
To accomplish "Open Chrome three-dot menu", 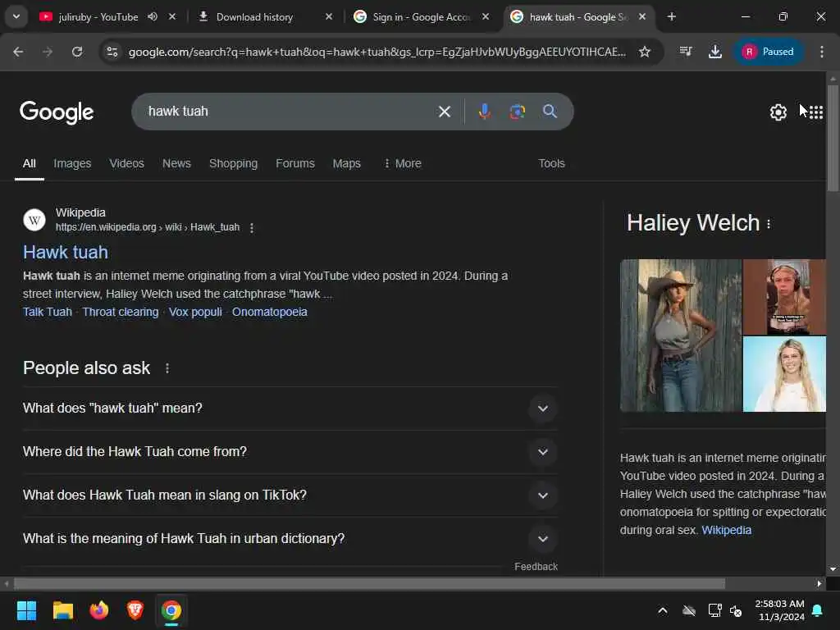I will pos(822,52).
